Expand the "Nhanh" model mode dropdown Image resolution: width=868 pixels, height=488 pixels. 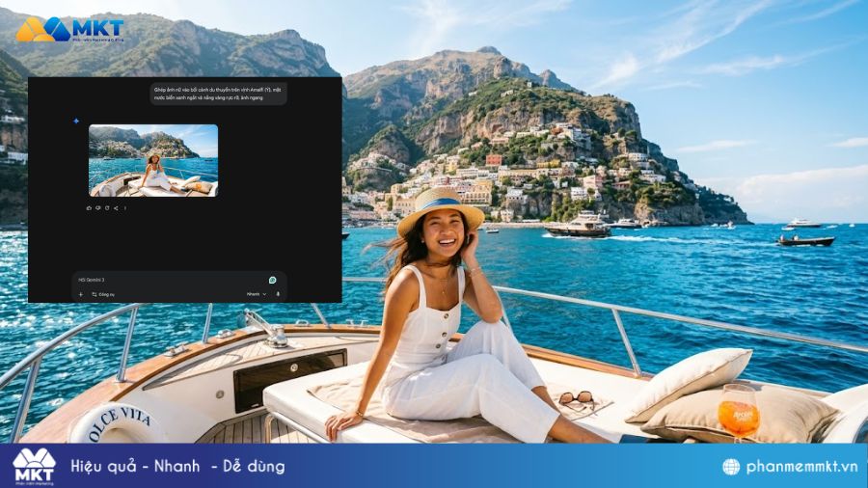pyautogui.click(x=256, y=294)
